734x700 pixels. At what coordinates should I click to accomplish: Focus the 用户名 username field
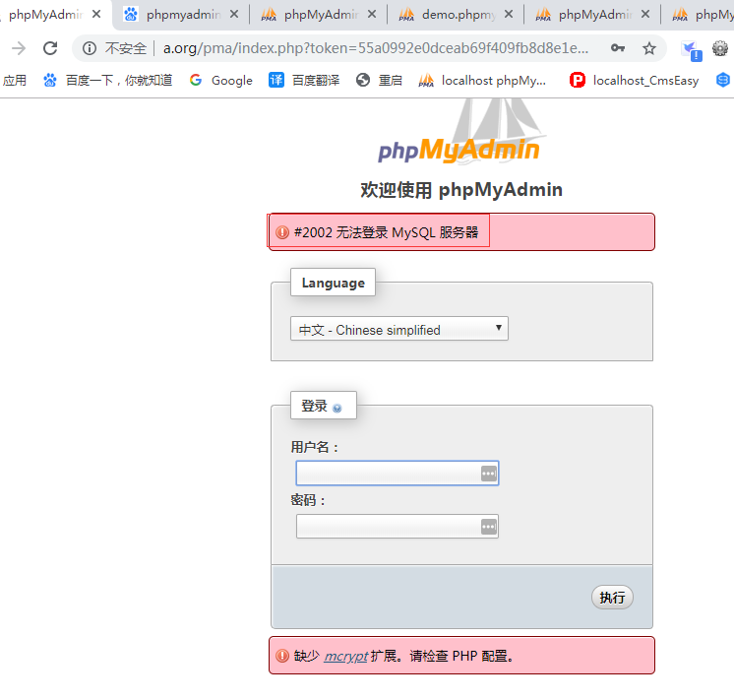pyautogui.click(x=398, y=474)
